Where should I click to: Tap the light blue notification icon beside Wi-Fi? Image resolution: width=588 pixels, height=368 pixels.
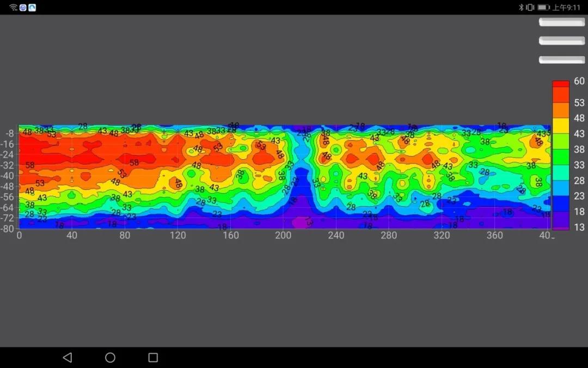[32, 8]
